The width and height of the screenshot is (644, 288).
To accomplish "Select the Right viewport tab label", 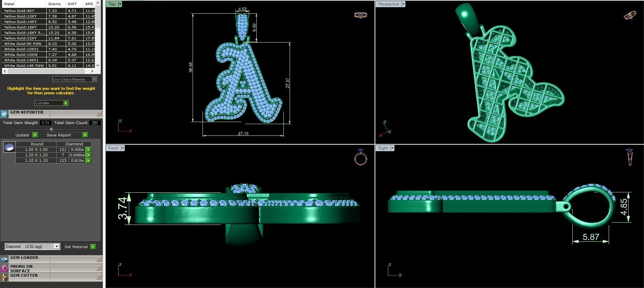I will click(x=383, y=148).
